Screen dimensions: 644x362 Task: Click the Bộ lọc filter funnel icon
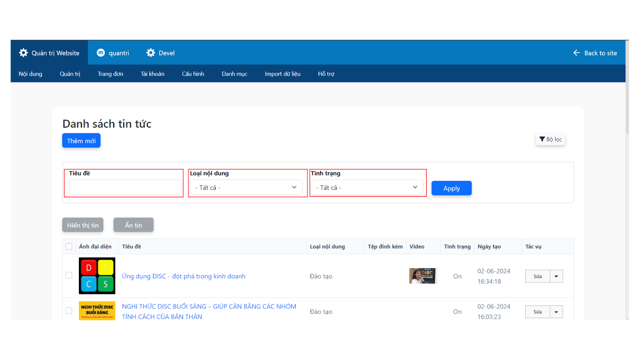542,139
